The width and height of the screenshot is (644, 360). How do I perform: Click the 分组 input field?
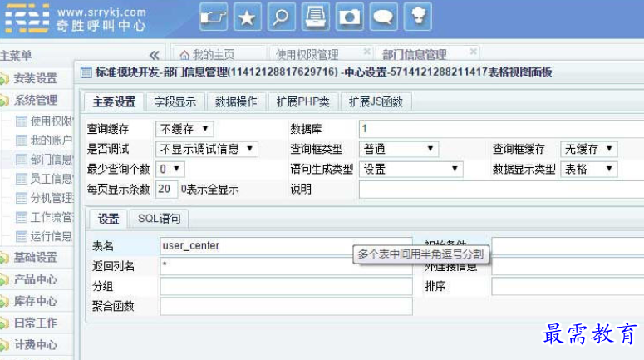click(286, 287)
